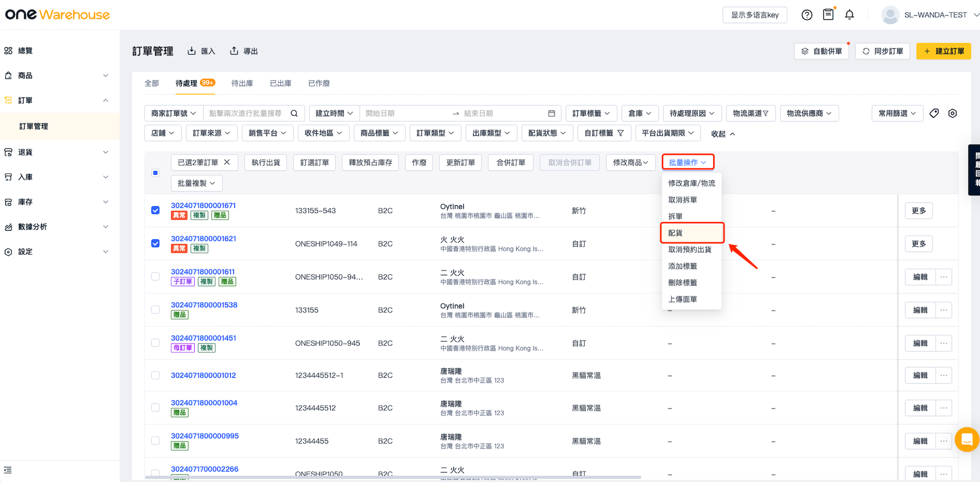This screenshot has width=980, height=482.
Task: Switch to the 待出庫 tab
Action: 242,83
